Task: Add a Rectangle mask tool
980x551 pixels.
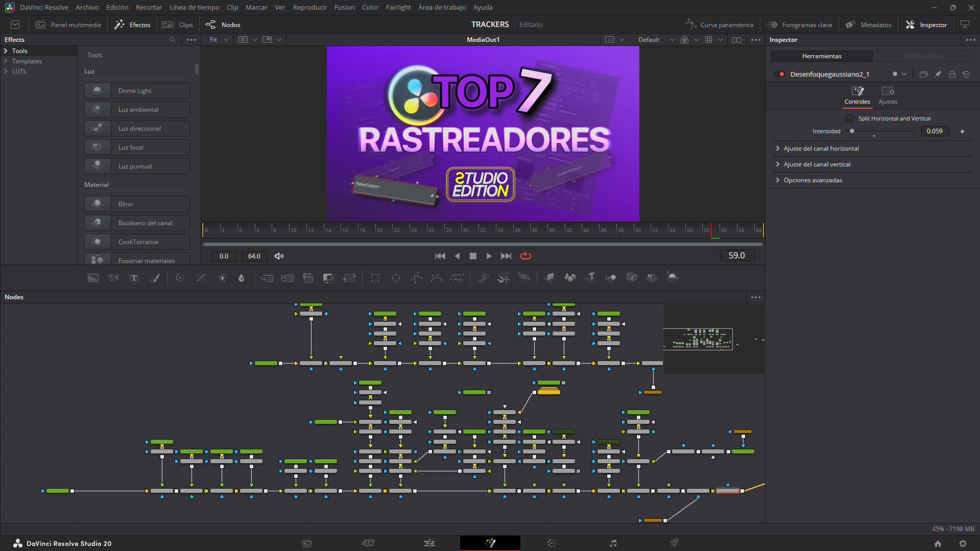Action: [375, 278]
